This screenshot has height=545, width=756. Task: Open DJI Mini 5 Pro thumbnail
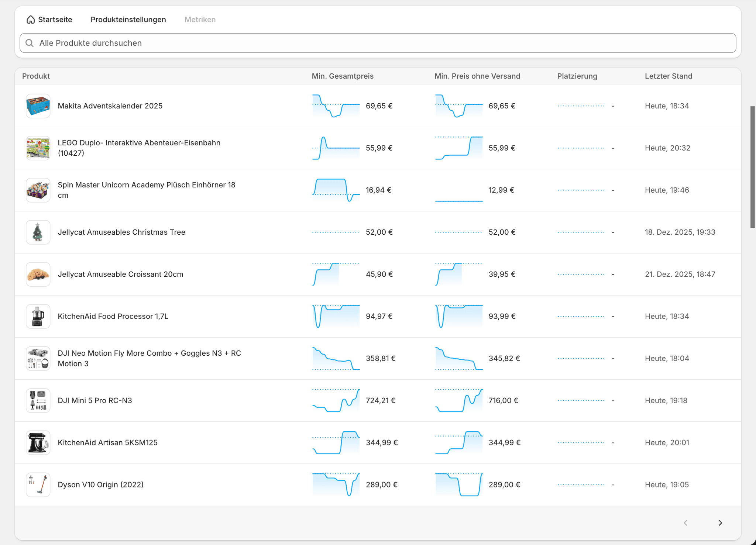38,400
